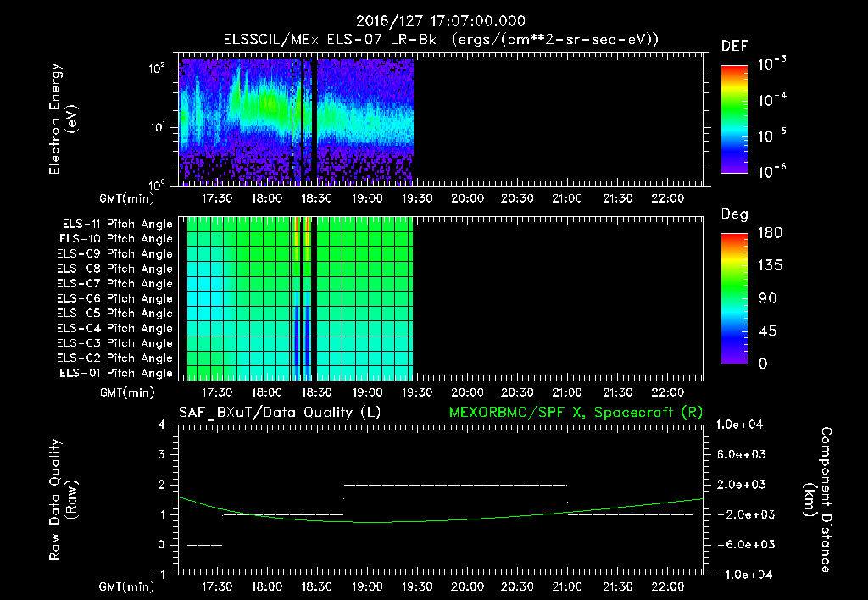Click the 45 tick on Deg scale
This screenshot has width=868, height=600.
click(768, 331)
